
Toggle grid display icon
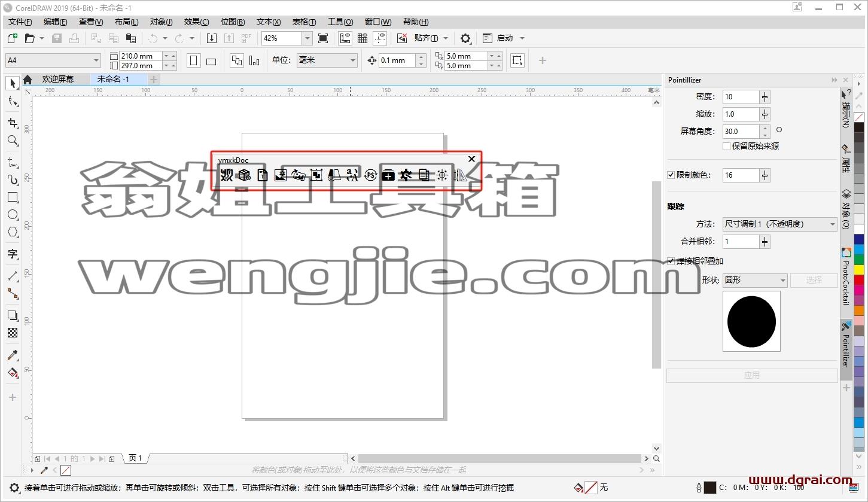pos(363,38)
